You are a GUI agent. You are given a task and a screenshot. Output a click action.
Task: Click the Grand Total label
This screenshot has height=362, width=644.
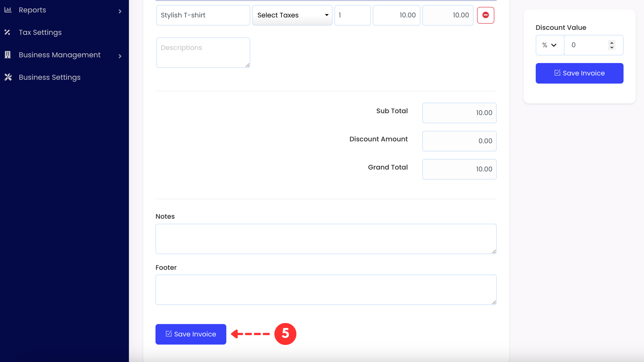388,167
